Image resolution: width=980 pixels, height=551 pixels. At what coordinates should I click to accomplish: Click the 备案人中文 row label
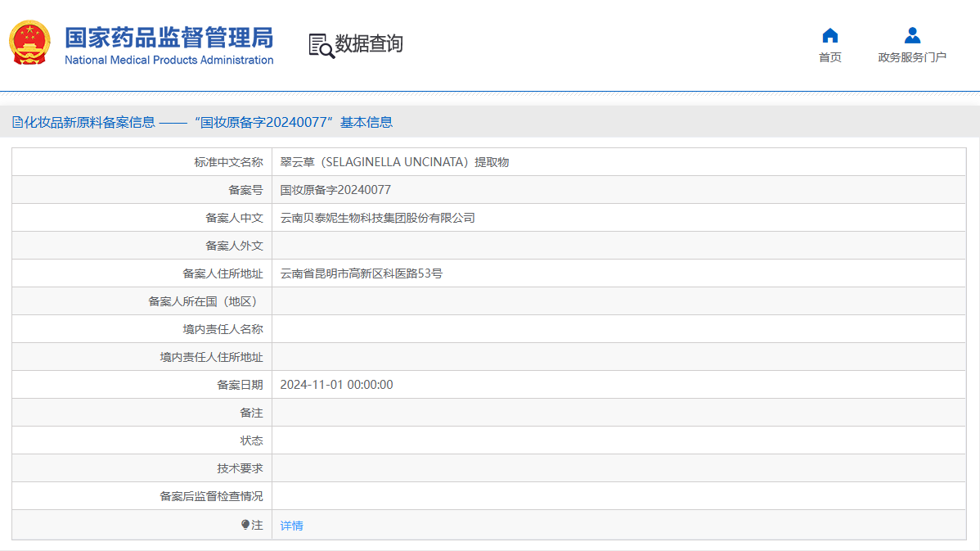[235, 218]
